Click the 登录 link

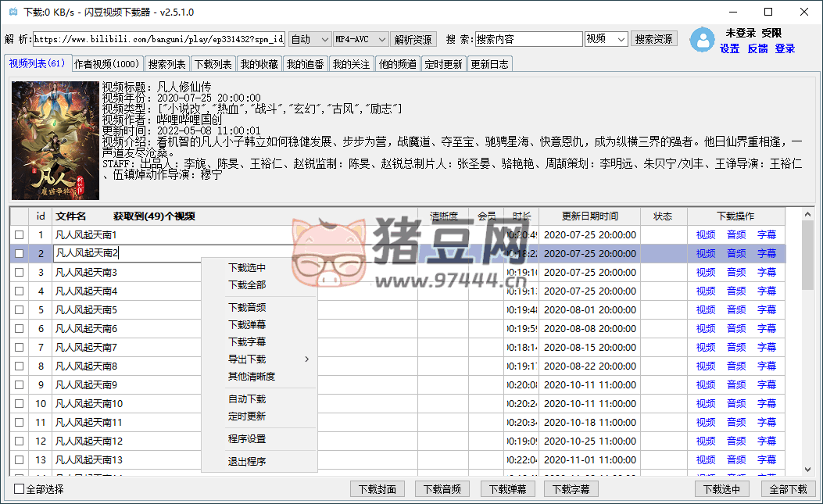[785, 48]
